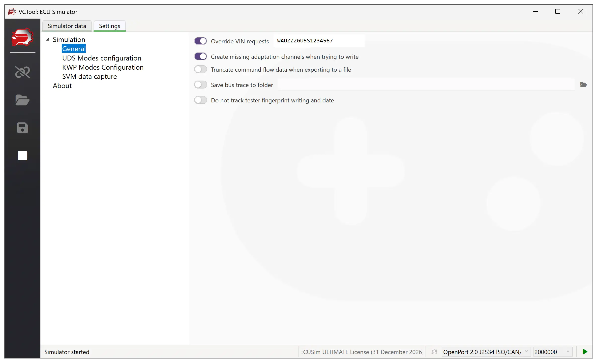The height and width of the screenshot is (364, 598).
Task: Switch to the Simulator data tab
Action: (67, 26)
